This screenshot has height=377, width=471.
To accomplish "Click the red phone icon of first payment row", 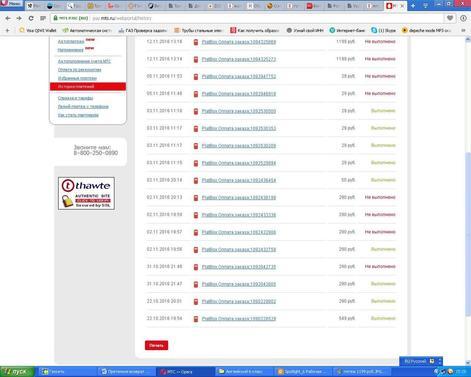I will coord(196,42).
